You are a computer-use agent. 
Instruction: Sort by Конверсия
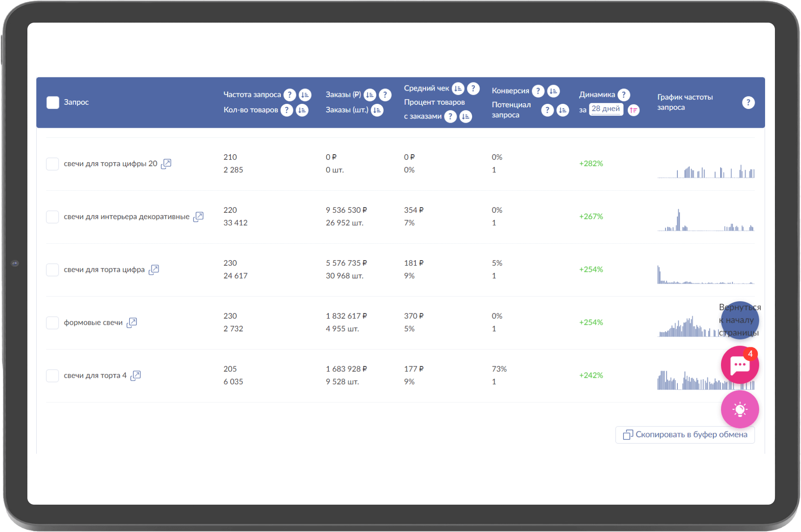553,91
